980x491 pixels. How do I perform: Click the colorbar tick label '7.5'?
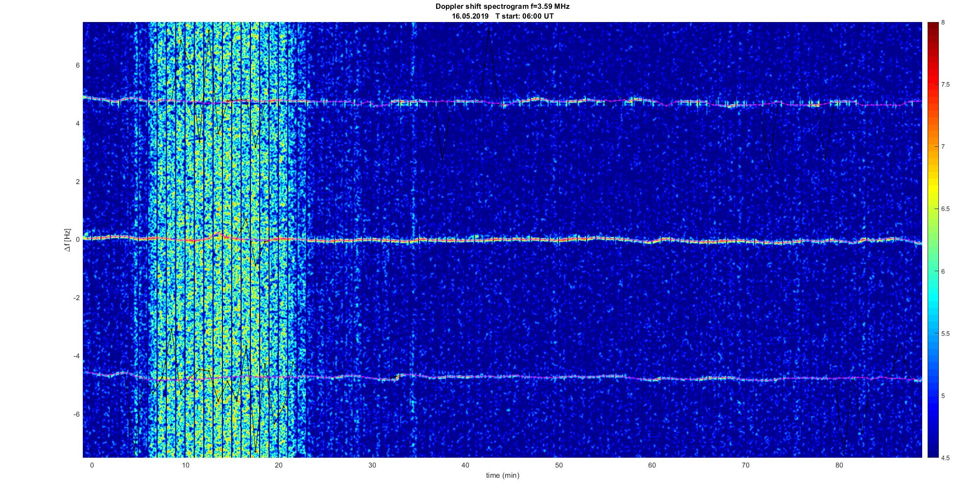point(946,85)
